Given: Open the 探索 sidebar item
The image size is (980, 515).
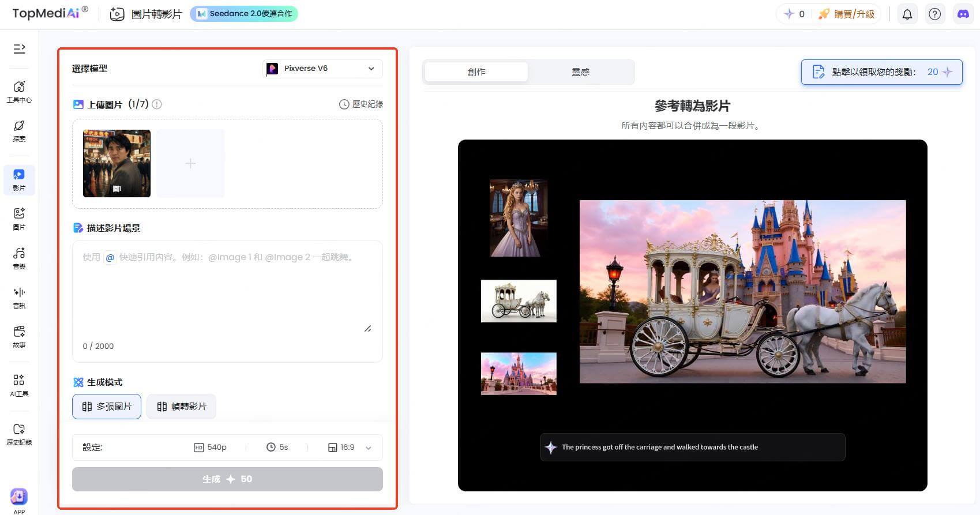Looking at the screenshot, I should (19, 131).
